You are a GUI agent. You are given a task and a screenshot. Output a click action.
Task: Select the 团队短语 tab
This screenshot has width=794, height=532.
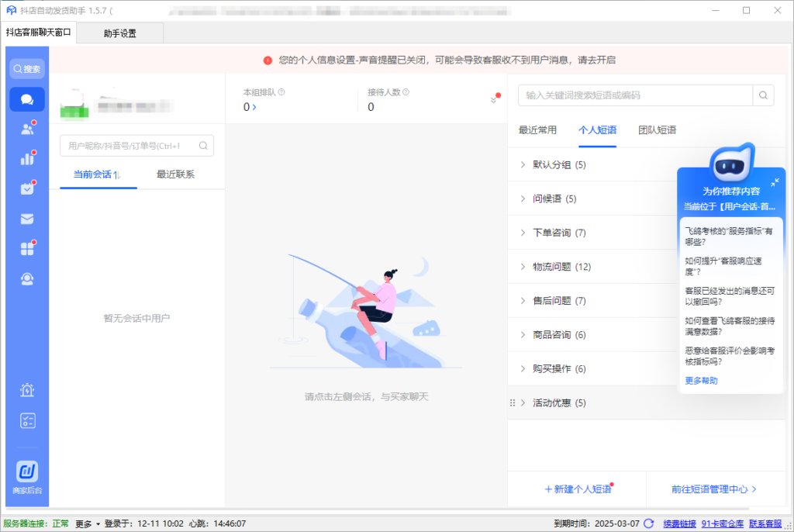tap(658, 130)
